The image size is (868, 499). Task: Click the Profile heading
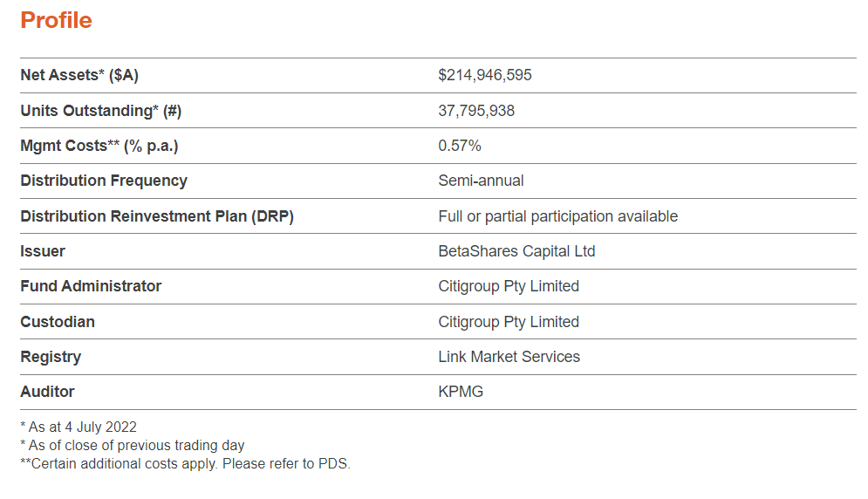(x=56, y=20)
